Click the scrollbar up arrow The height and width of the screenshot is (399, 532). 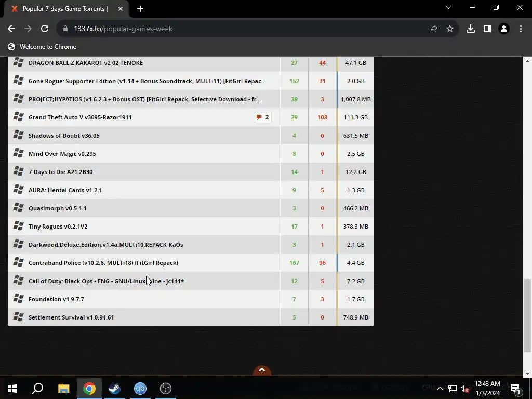click(527, 61)
